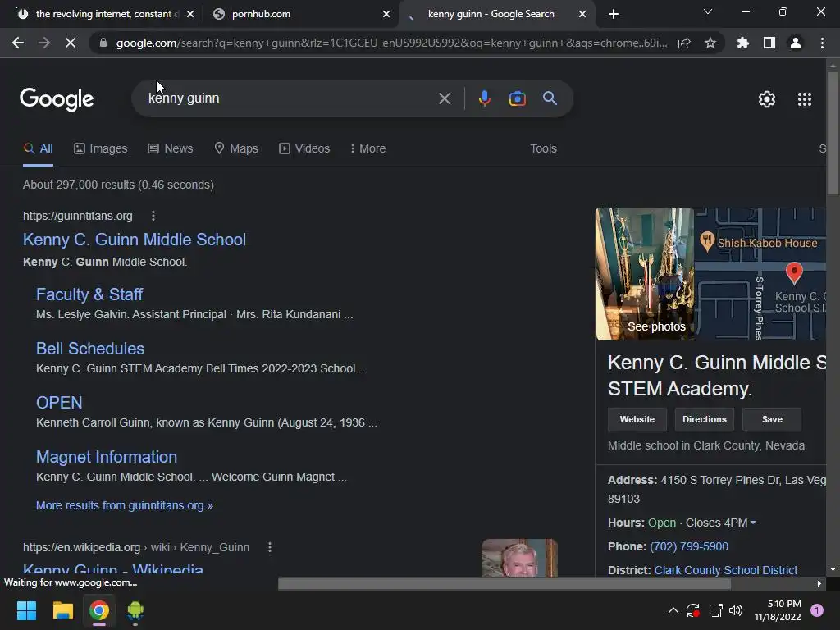Open the OPEN sitelink
This screenshot has width=840, height=630.
pos(59,402)
